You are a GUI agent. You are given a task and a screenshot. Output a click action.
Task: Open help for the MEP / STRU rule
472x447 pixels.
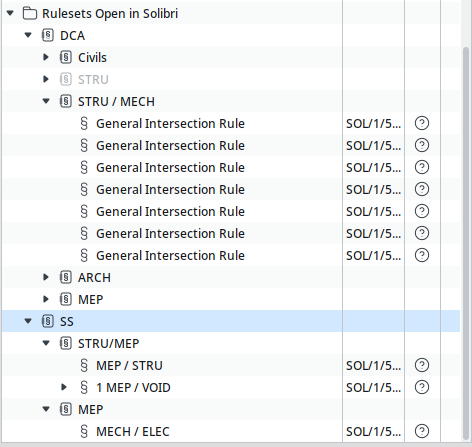(422, 365)
